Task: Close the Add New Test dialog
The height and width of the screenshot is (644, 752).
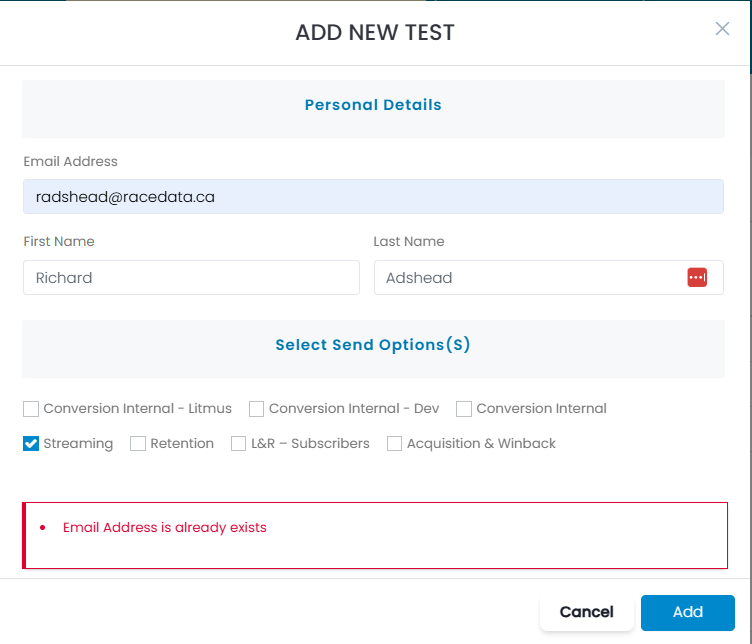Action: [722, 29]
